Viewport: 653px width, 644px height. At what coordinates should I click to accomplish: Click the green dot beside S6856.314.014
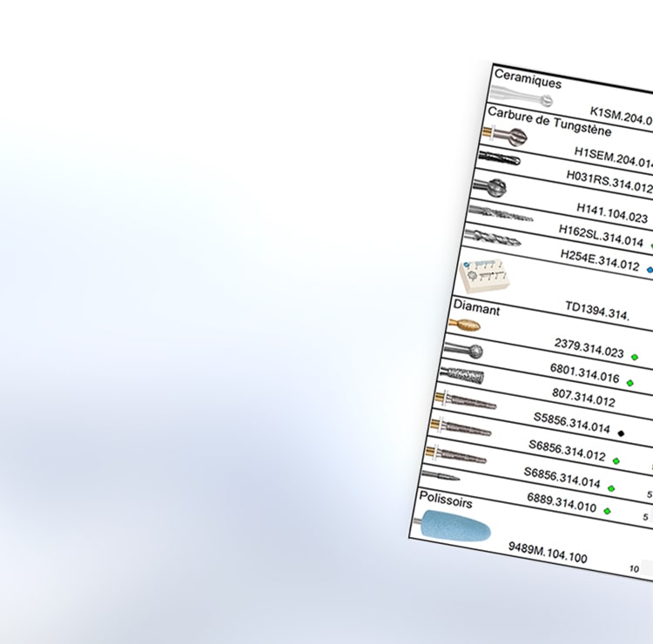tap(611, 488)
